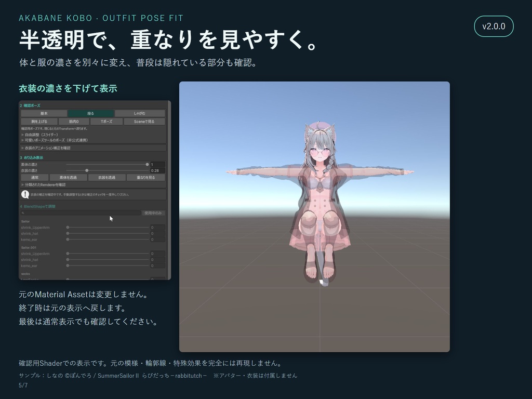This screenshot has height=399, width=532.
Task: Click the v2.0.0 version badge
Action: (494, 26)
